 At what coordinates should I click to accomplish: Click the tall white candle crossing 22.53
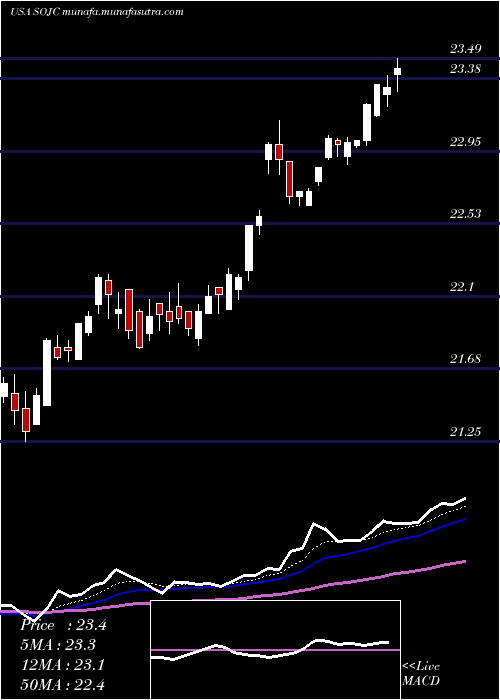pos(249,253)
